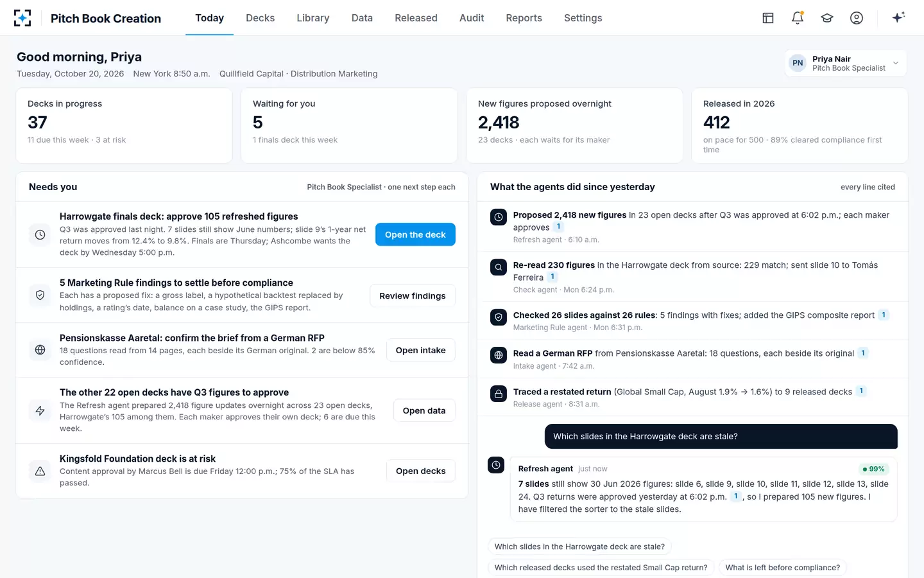Expand the Priya Nair account dropdown
The width and height of the screenshot is (924, 578).
(x=846, y=63)
